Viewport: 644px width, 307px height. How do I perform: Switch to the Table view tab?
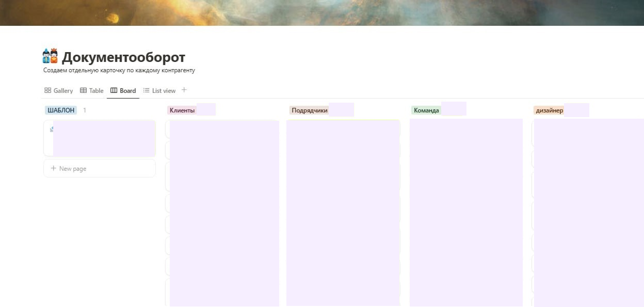92,91
